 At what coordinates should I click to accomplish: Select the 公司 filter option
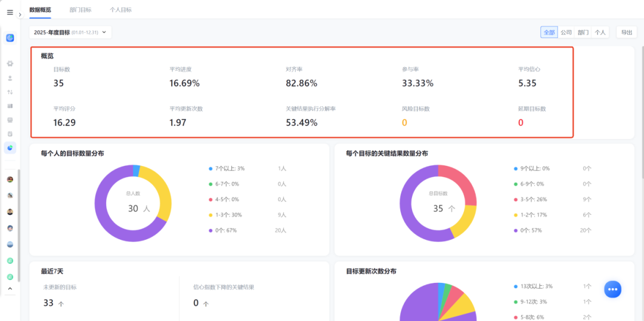click(x=566, y=32)
